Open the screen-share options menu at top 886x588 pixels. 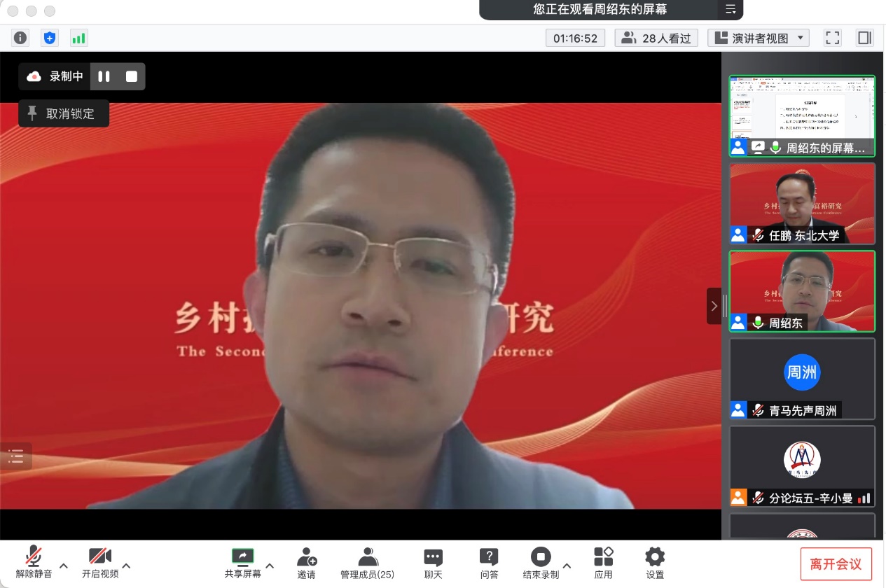[x=730, y=9]
